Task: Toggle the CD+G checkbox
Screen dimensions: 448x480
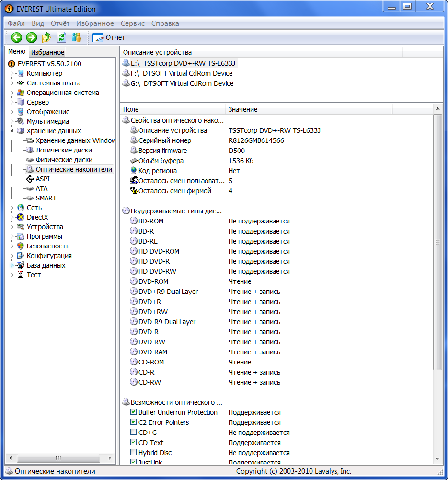Action: click(x=133, y=432)
